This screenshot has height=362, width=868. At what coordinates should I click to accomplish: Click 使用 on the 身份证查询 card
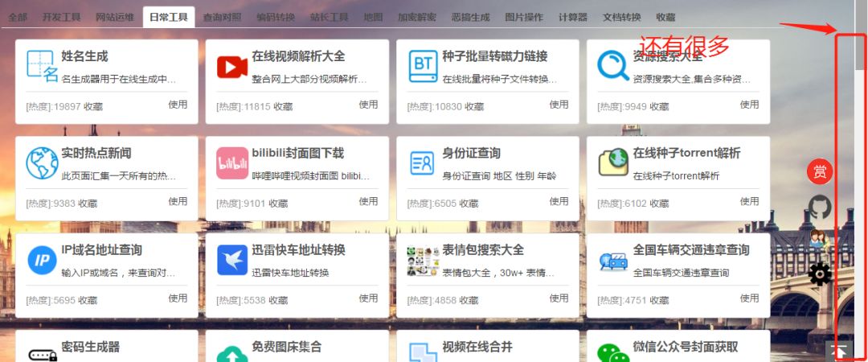pos(559,201)
